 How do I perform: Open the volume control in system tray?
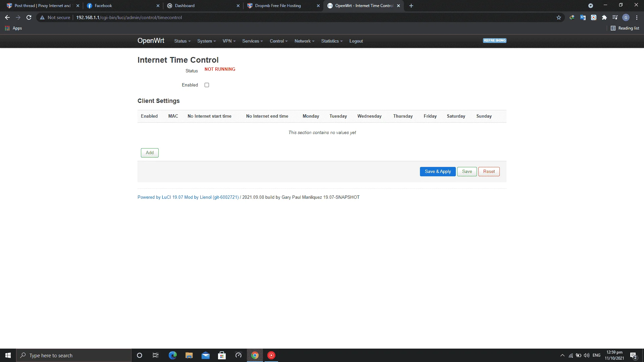coord(587,355)
